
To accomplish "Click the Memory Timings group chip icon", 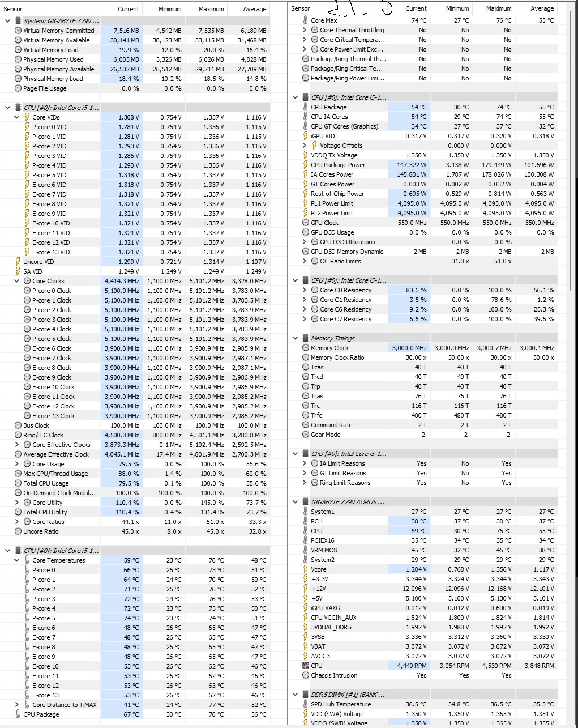I will coord(306,338).
